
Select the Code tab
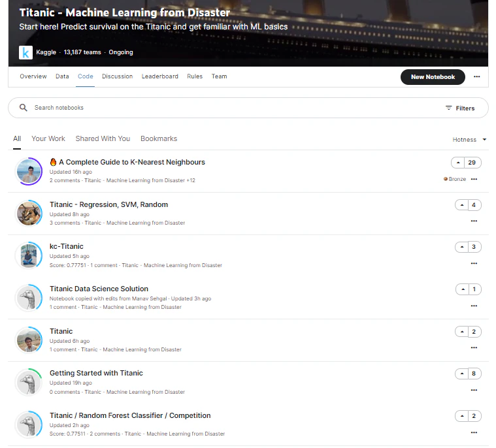pos(86,76)
